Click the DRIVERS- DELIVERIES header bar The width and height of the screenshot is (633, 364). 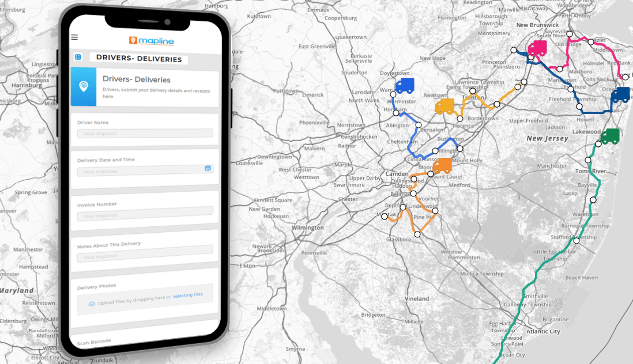(x=138, y=59)
